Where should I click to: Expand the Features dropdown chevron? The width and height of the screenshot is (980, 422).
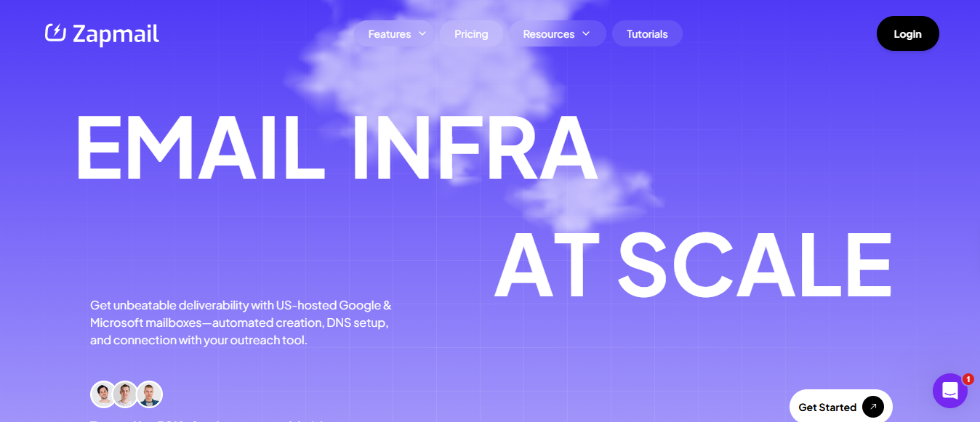(x=423, y=34)
